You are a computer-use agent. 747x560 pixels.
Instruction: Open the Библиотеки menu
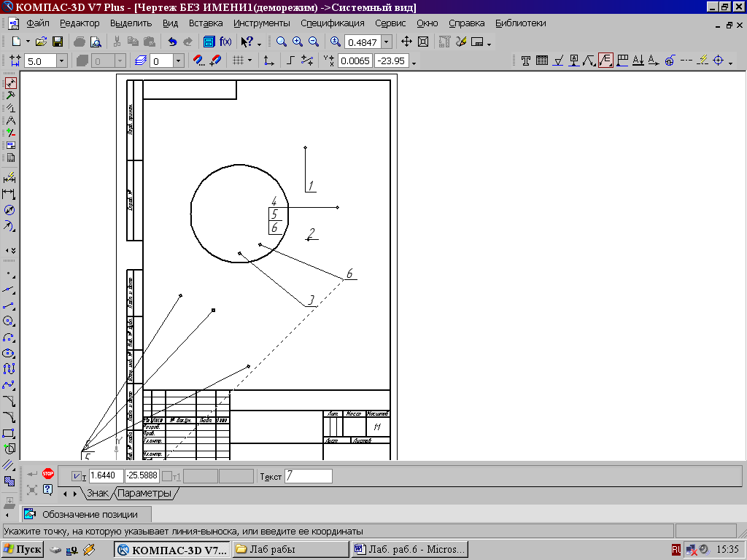pos(521,23)
